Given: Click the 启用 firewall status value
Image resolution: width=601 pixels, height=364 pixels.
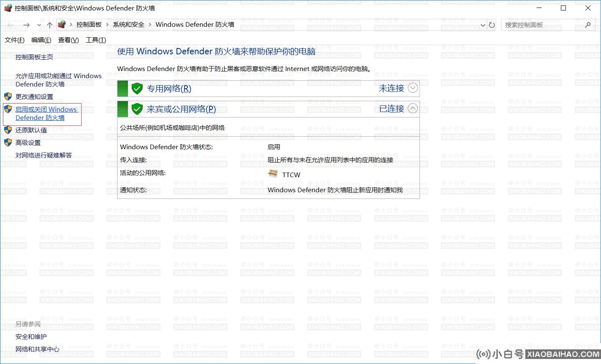Looking at the screenshot, I should [274, 147].
